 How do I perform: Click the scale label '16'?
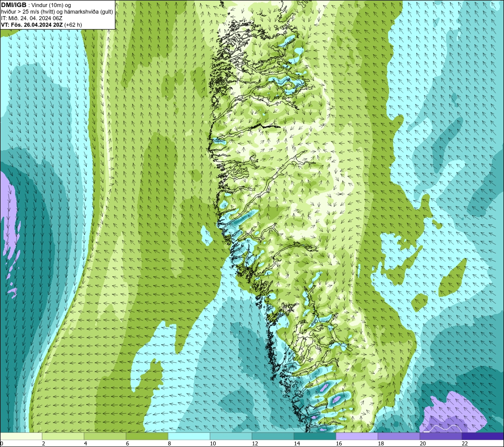[339, 443]
